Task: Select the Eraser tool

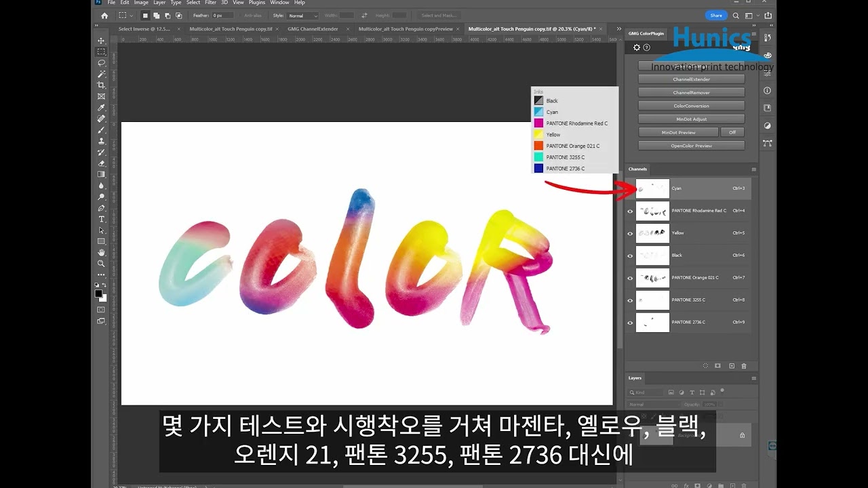Action: [x=101, y=163]
